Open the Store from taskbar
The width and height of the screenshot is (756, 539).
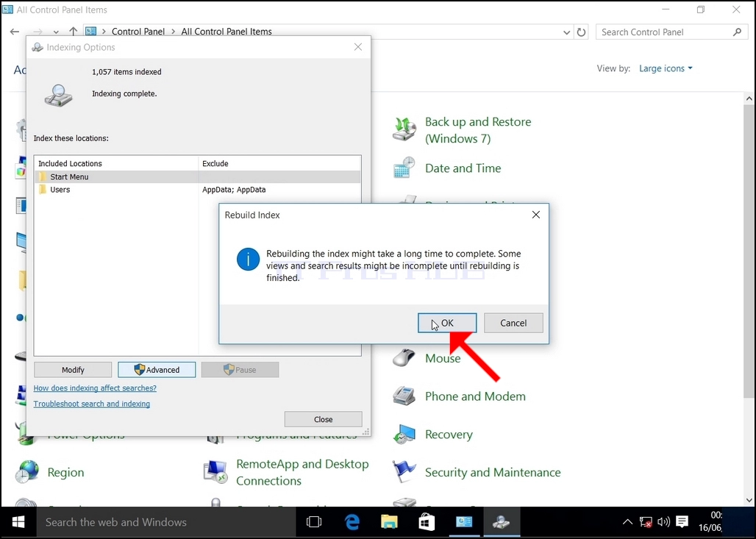click(427, 522)
